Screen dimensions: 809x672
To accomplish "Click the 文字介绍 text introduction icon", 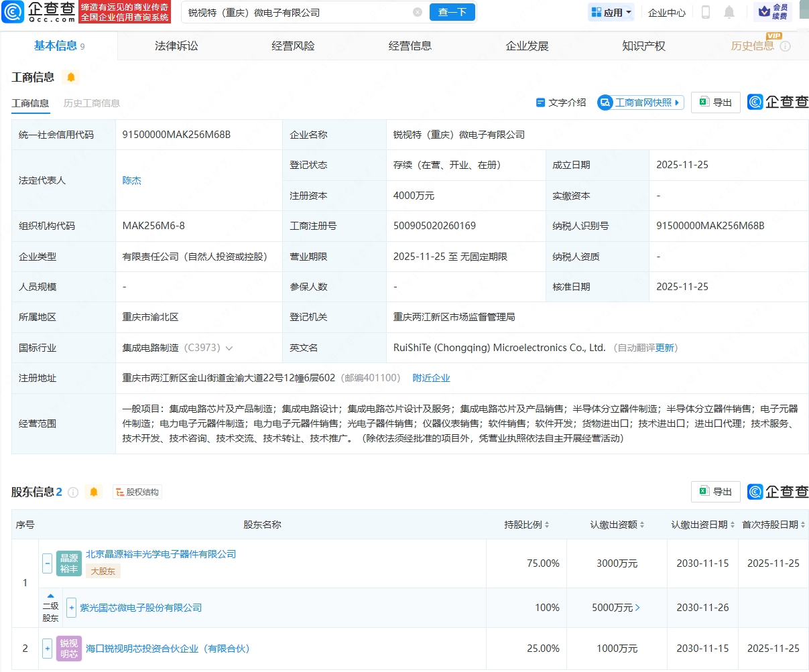I will tap(541, 102).
